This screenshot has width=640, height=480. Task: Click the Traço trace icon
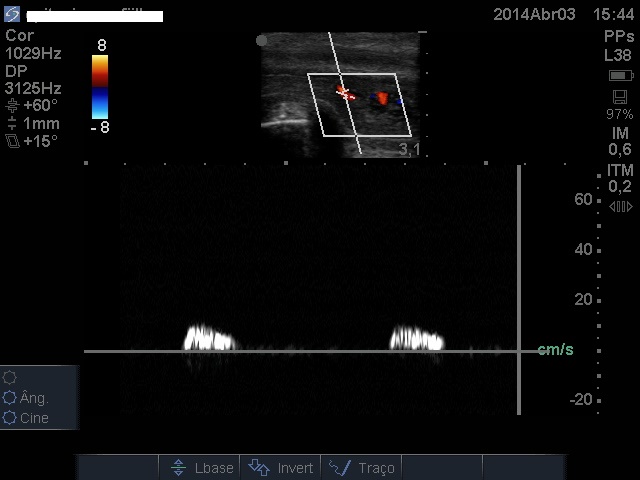(x=339, y=467)
